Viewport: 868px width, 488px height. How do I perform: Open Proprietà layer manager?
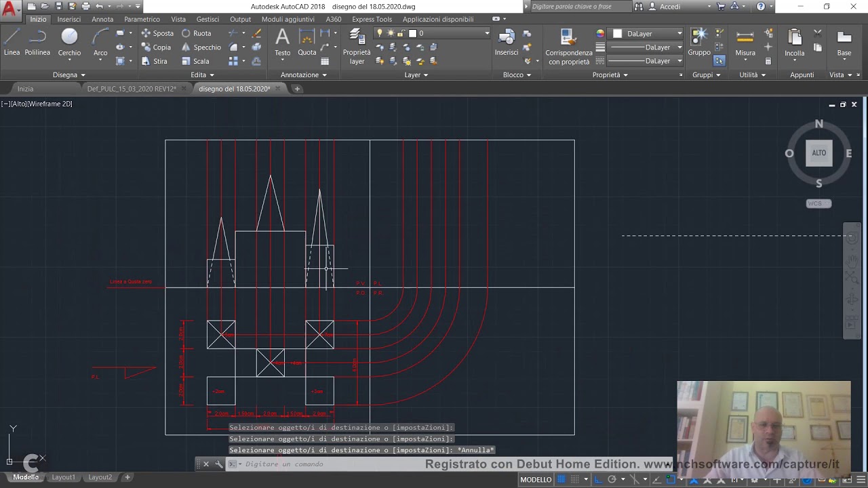357,47
